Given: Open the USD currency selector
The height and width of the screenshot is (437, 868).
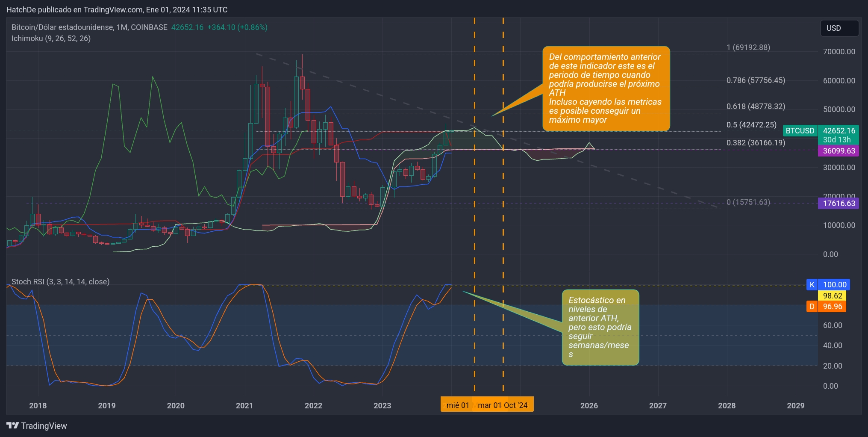Looking at the screenshot, I should (839, 28).
